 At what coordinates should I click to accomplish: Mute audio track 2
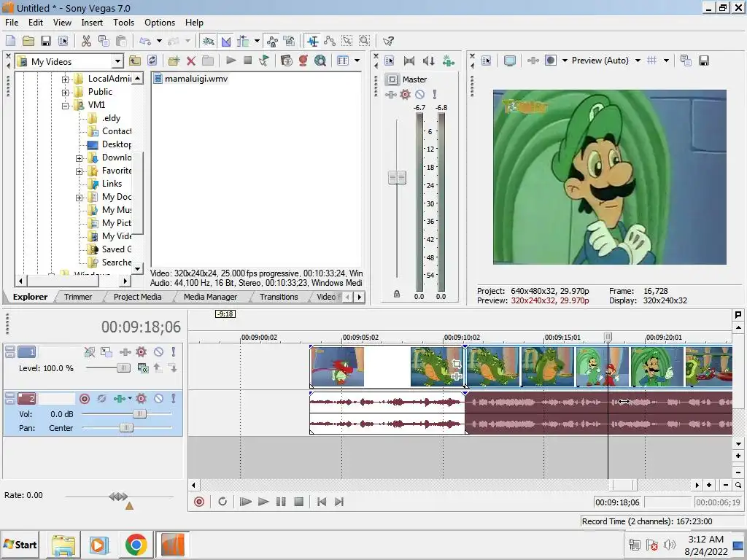pyautogui.click(x=158, y=399)
